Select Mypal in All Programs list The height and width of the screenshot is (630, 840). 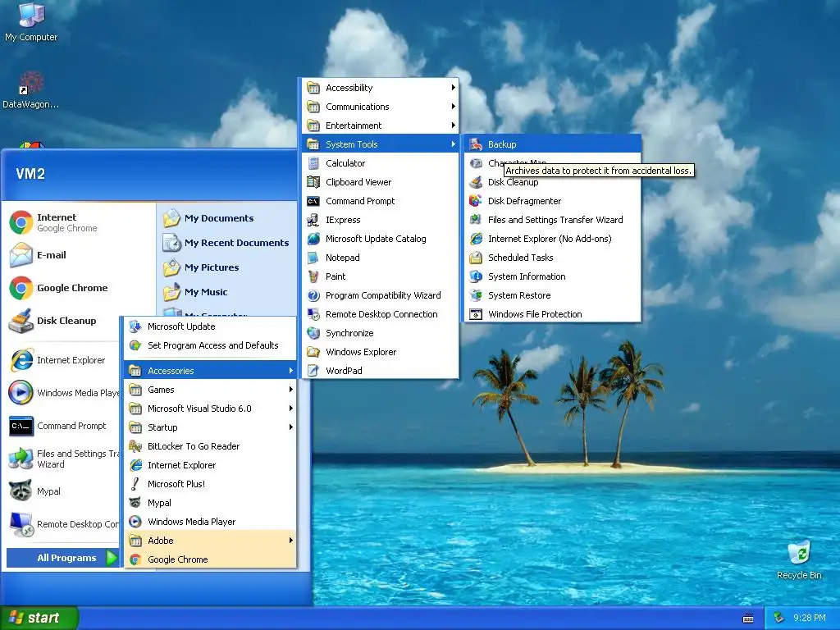coord(211,503)
